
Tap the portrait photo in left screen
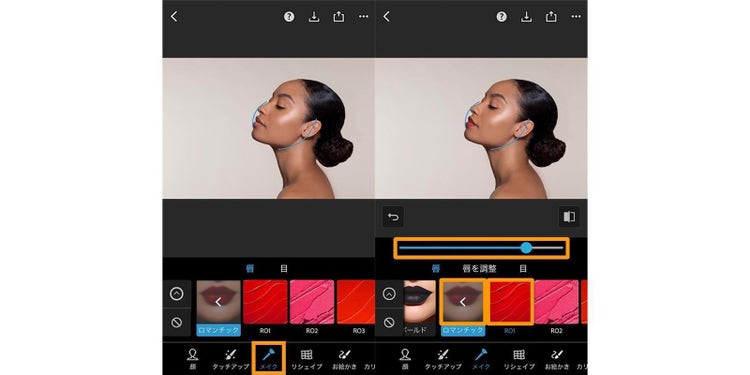click(268, 128)
